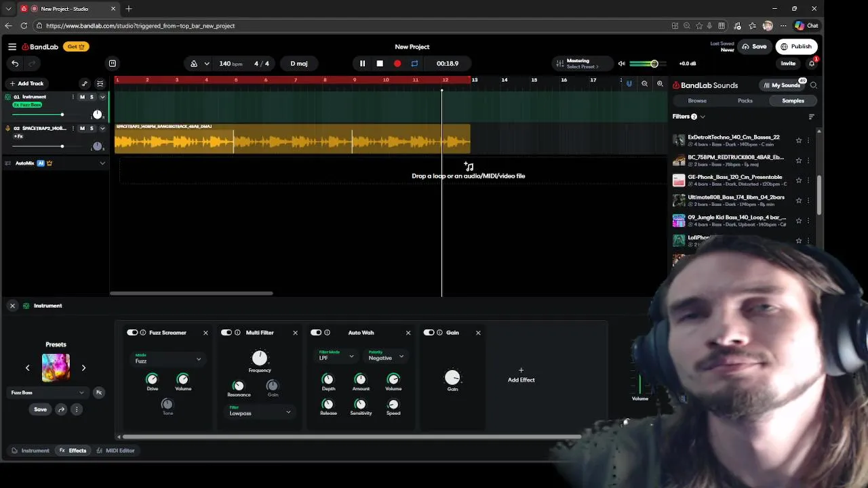Toggle the timeline snap magnet
Image resolution: width=868 pixels, height=488 pixels.
pos(629,83)
